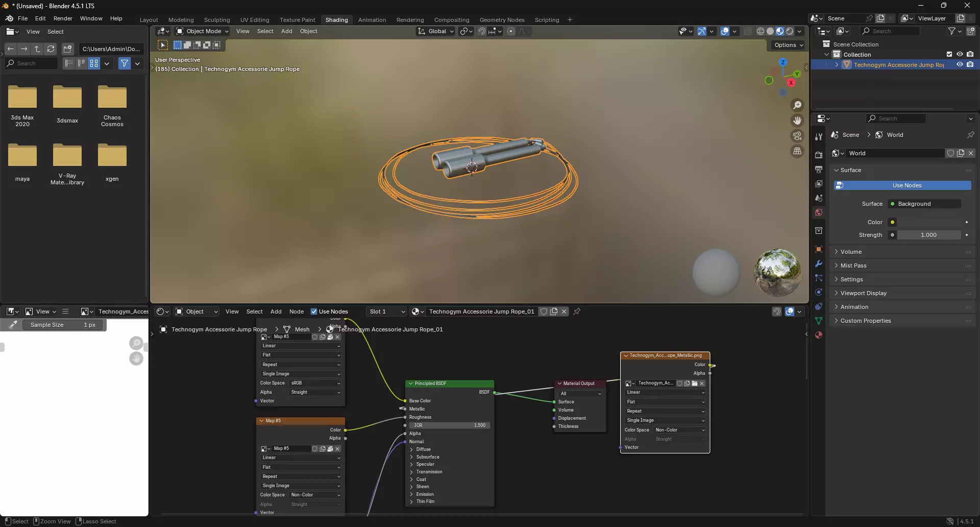The image size is (980, 527).
Task: Open the Render properties tab
Action: [819, 155]
